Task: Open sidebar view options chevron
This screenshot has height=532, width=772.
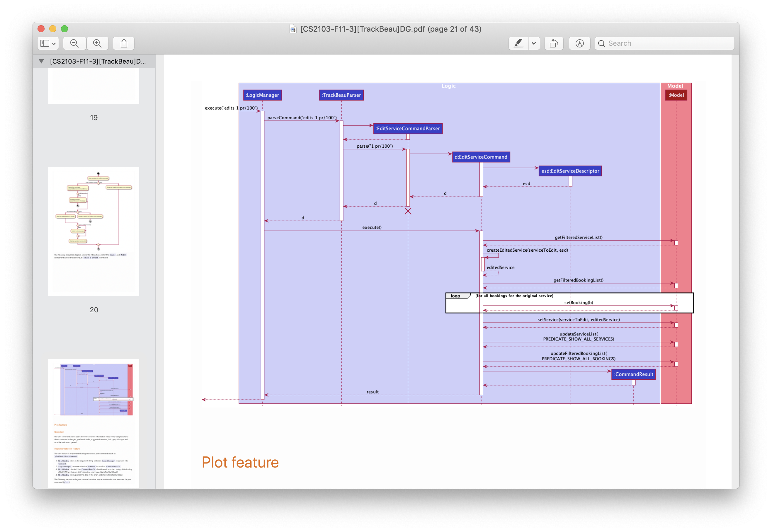Action: 54,44
